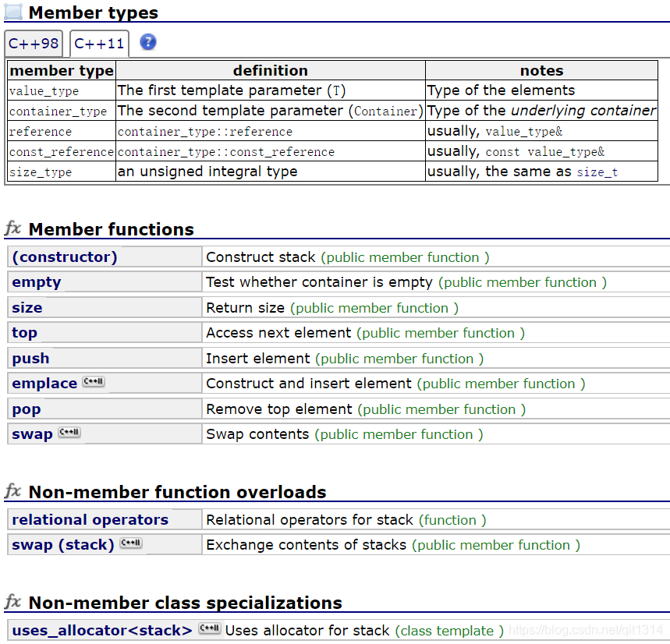The width and height of the screenshot is (670, 644).
Task: Click the size_type cell
Action: coord(62,172)
